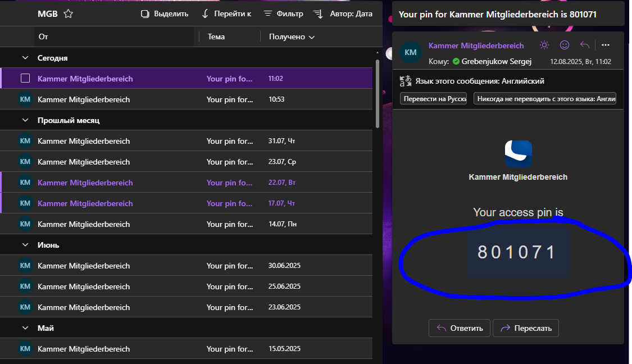Click the Kammer Mitgliederbereich logo image
The height and width of the screenshot is (364, 632).
519,153
